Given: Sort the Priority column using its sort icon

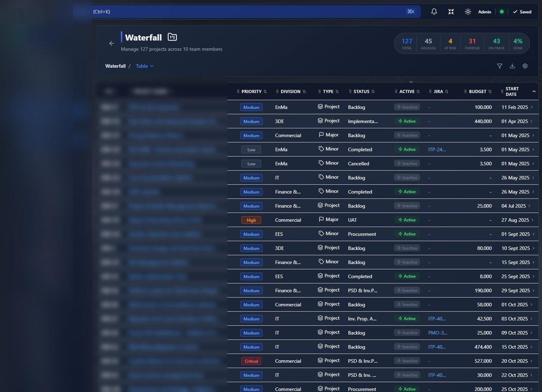Looking at the screenshot, I should (x=265, y=91).
